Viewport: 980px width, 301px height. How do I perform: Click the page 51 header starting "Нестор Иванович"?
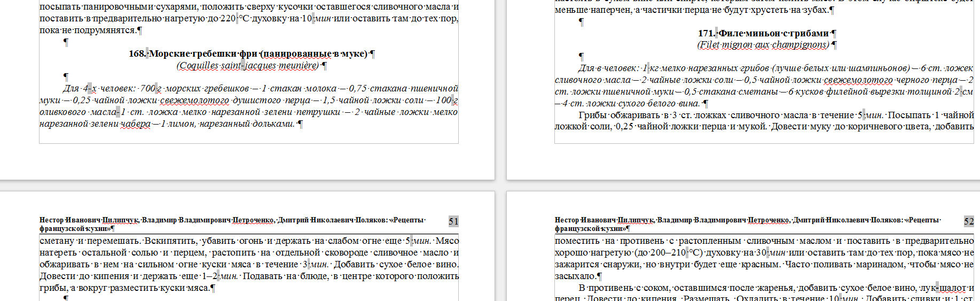point(232,224)
